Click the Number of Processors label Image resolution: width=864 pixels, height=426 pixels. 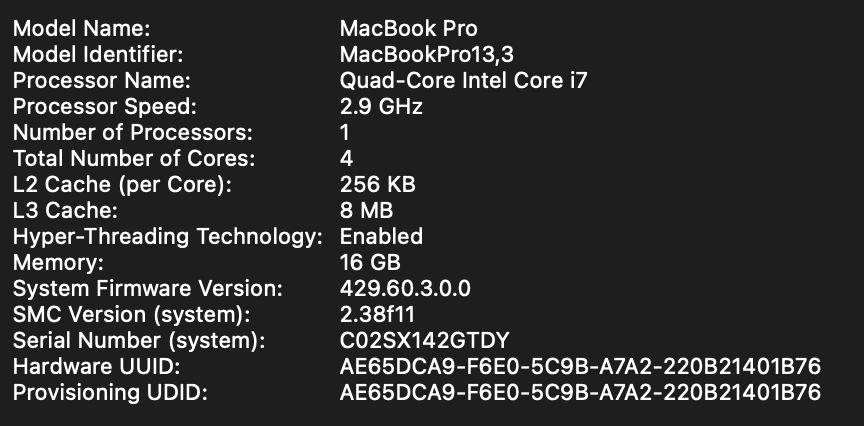tap(132, 132)
